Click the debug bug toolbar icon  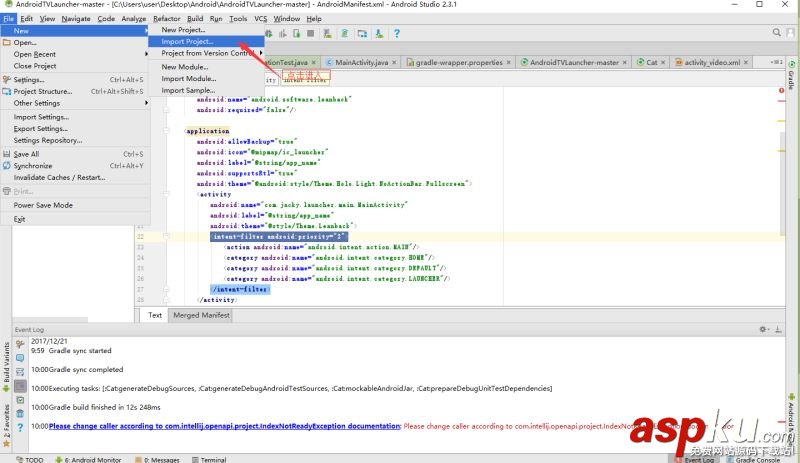[x=268, y=34]
